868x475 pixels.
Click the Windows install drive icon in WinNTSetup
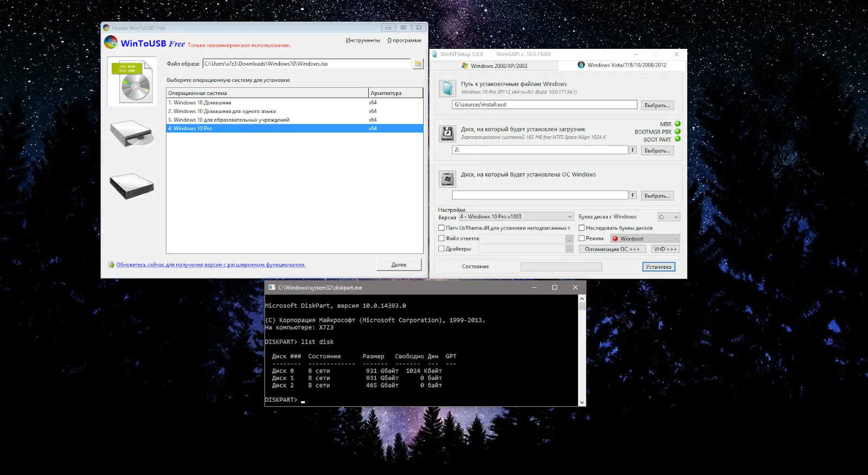point(448,179)
